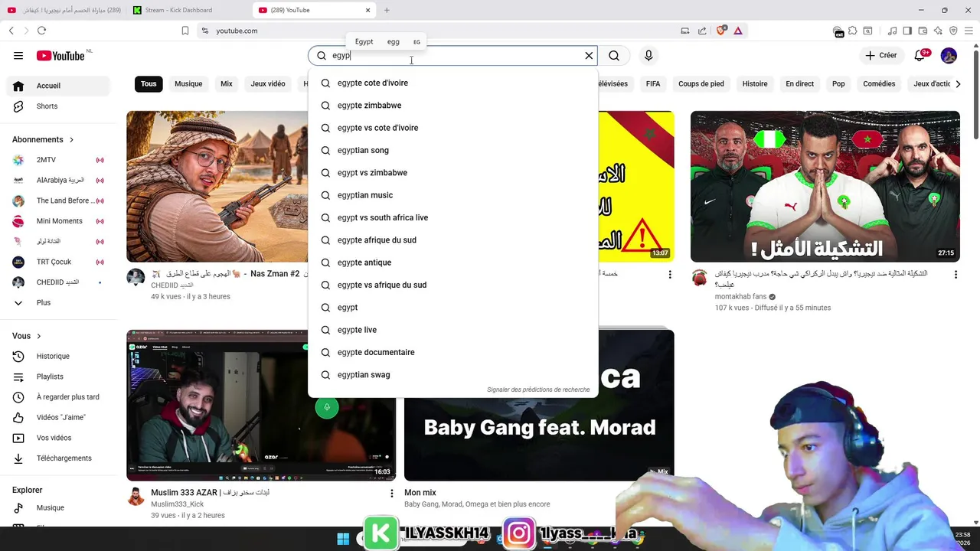
Task: Click 'Signaler des prédictions de recherche'
Action: (538, 390)
